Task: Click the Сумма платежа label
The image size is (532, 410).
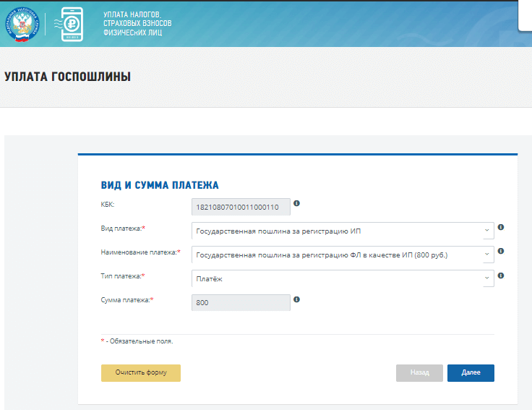Action: pos(127,300)
